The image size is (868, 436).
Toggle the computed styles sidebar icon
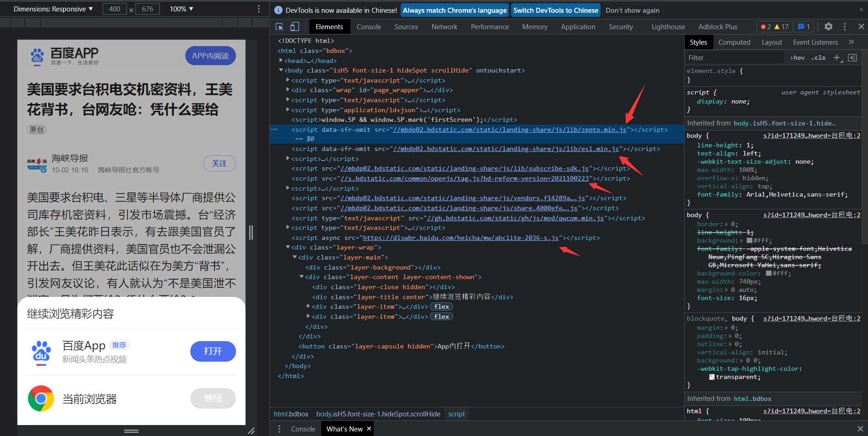coord(852,57)
